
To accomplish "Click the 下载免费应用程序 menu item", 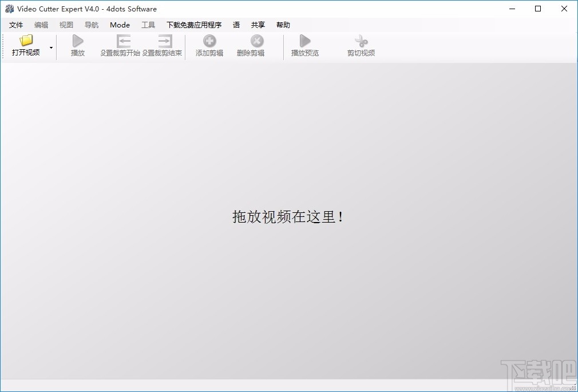I will [193, 25].
